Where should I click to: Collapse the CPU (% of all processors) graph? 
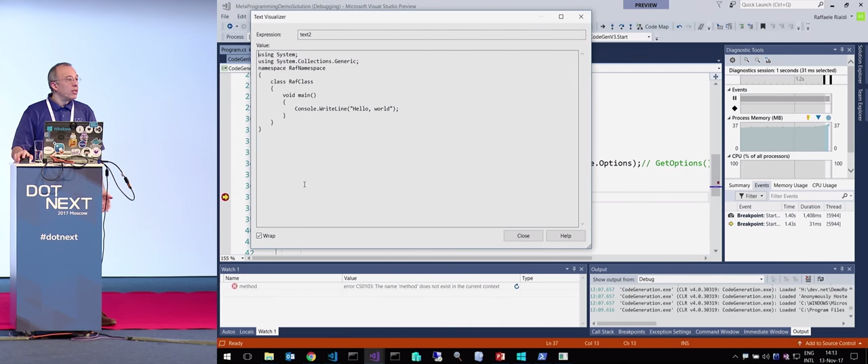(x=730, y=156)
